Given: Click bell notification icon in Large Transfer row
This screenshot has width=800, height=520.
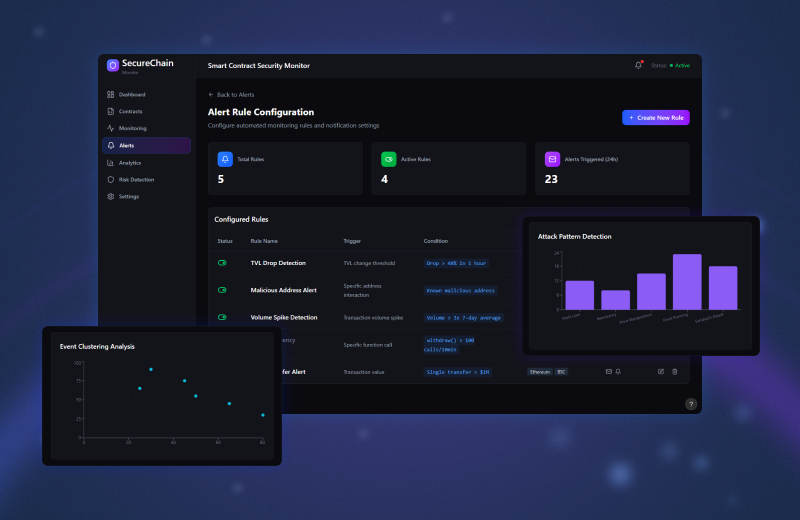Looking at the screenshot, I should tap(618, 371).
